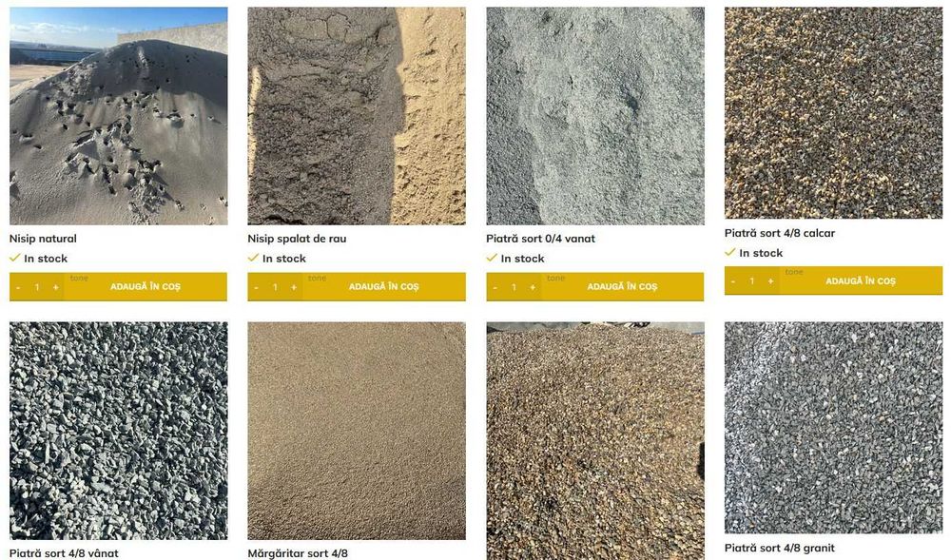
Task: Decrease quantity for Piatră sort 4/8 calcar
Action: (x=732, y=281)
